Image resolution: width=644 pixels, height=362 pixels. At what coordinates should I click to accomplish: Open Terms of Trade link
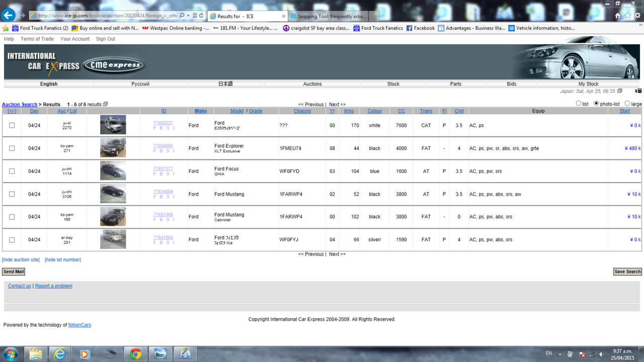pos(37,39)
